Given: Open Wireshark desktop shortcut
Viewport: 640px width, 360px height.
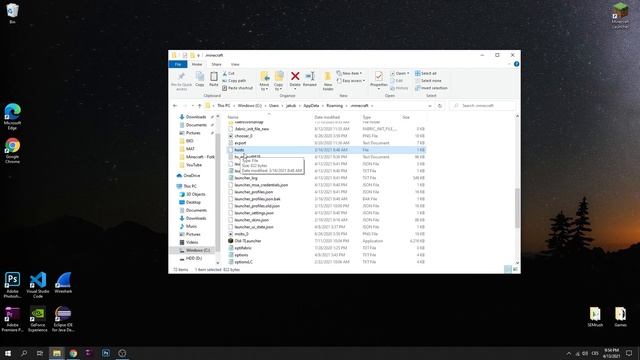Looking at the screenshot, I should [63, 282].
